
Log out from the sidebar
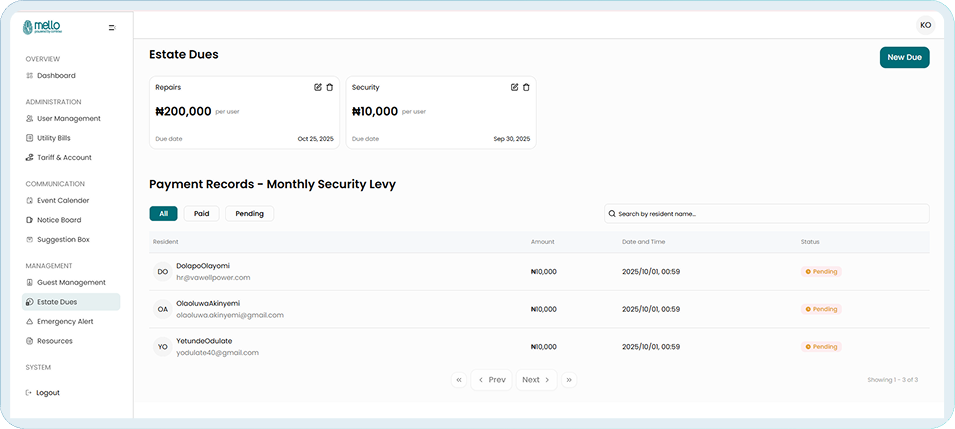pos(47,393)
